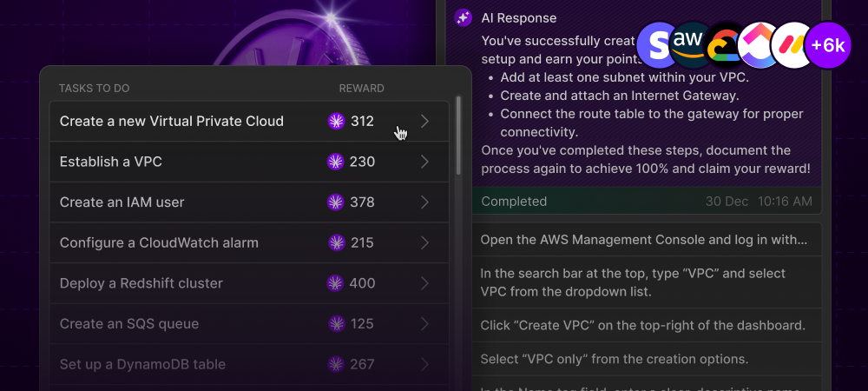Expand the Create an SQS queue chevron
Image resolution: width=868 pixels, height=391 pixels.
424,323
